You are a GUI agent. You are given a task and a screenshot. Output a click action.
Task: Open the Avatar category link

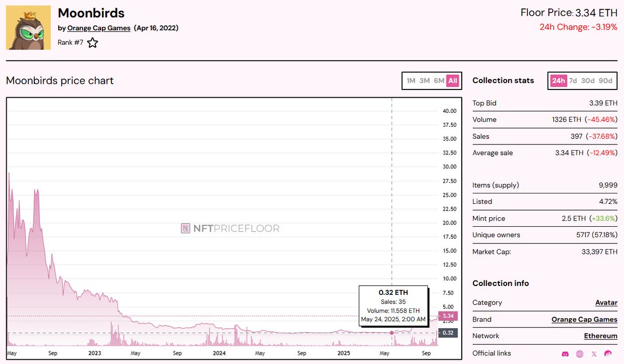(x=606, y=303)
